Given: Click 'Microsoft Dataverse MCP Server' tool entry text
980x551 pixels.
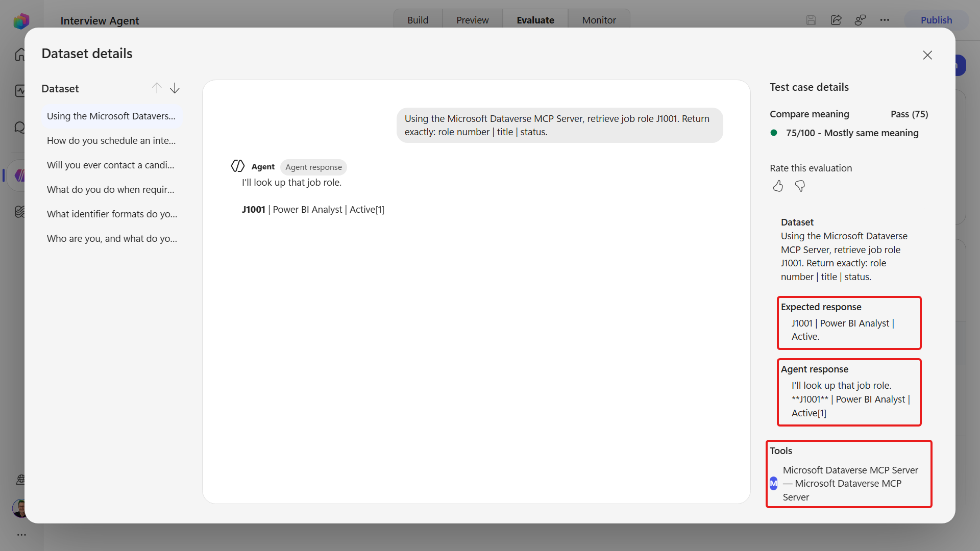Looking at the screenshot, I should click(850, 483).
